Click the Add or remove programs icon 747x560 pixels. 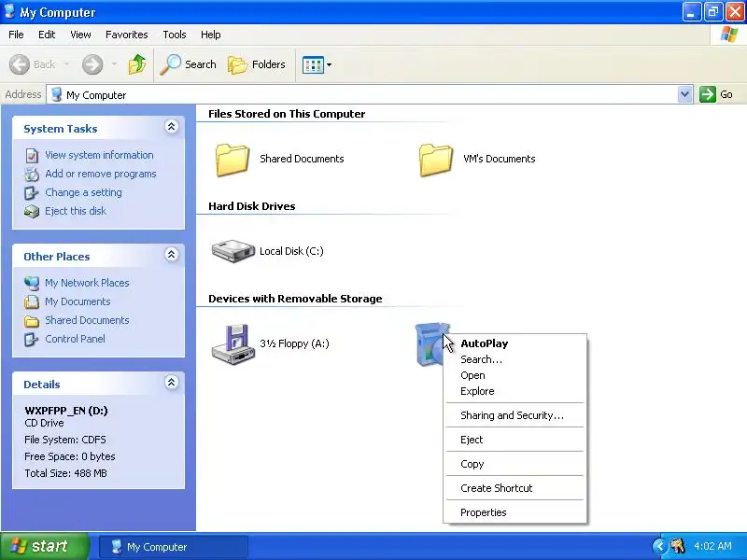(32, 174)
